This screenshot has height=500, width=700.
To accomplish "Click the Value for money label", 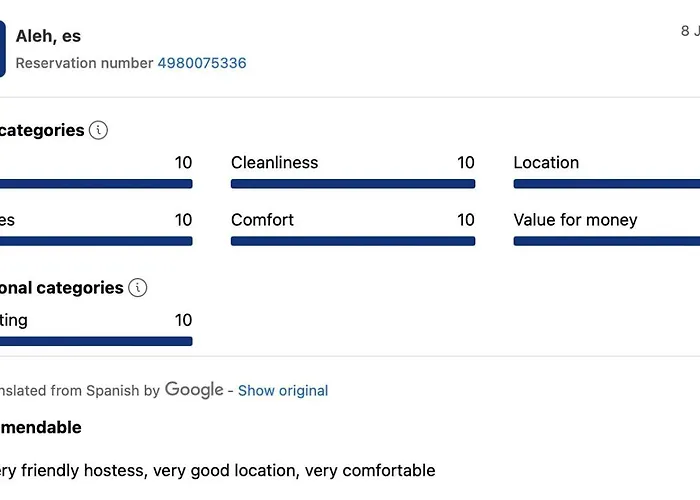I will tap(575, 220).
